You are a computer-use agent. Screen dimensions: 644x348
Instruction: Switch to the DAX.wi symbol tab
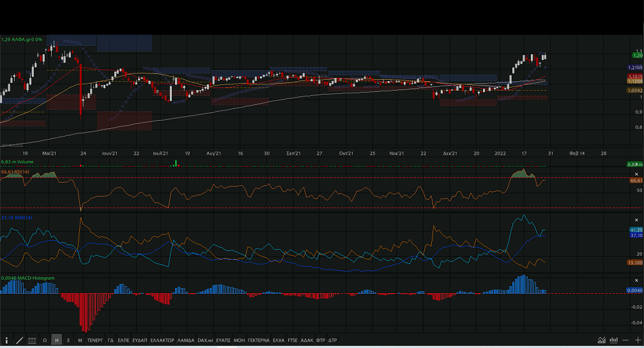(x=206, y=340)
